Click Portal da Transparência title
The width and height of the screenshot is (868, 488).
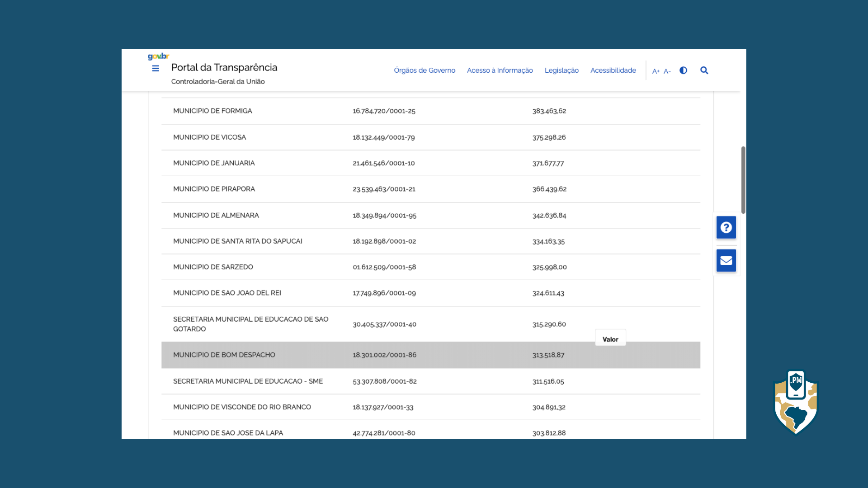click(x=224, y=68)
